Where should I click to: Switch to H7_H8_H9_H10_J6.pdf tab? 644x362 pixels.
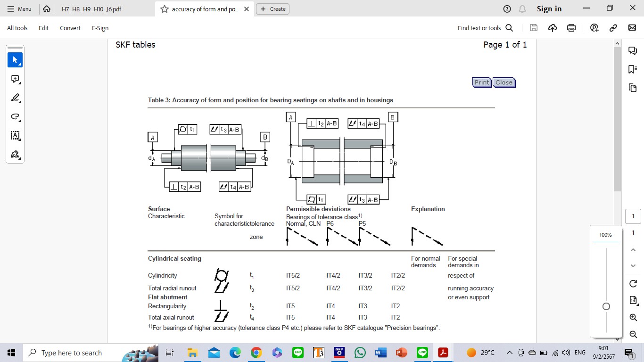[91, 9]
